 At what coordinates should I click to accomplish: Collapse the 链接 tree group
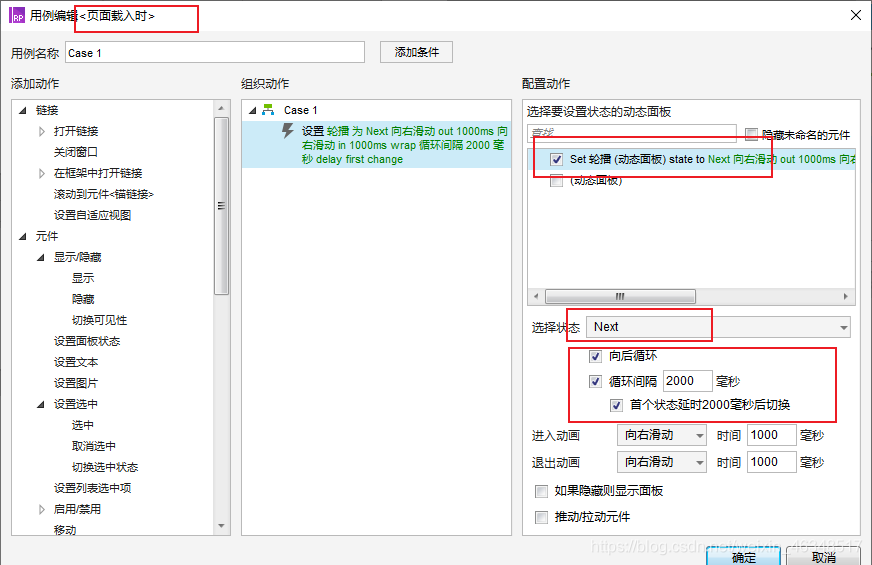[x=23, y=110]
